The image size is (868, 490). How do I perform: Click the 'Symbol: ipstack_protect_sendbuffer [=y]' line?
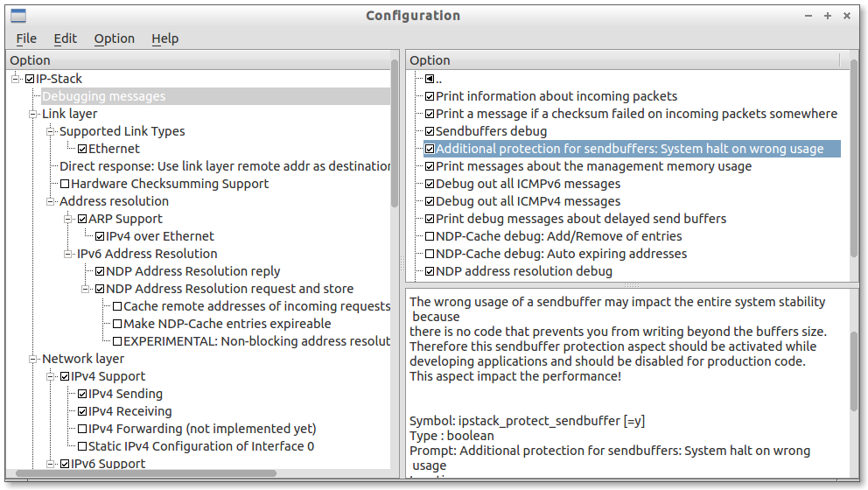pos(527,421)
